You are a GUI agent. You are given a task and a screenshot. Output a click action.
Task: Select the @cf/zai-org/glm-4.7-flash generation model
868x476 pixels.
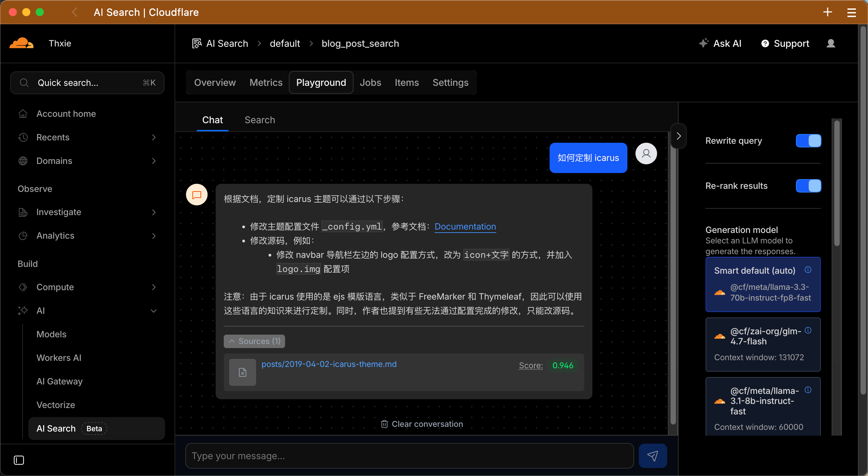pyautogui.click(x=763, y=344)
